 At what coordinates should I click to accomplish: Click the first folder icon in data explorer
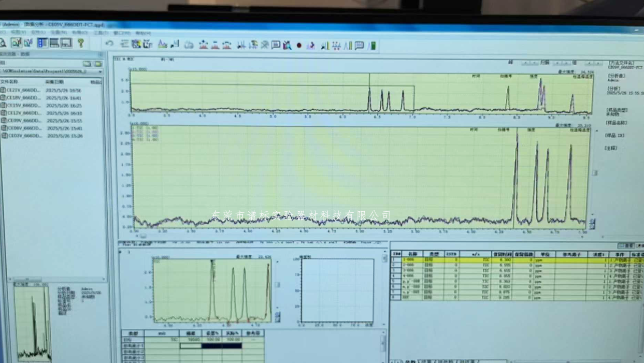pyautogui.click(x=87, y=64)
